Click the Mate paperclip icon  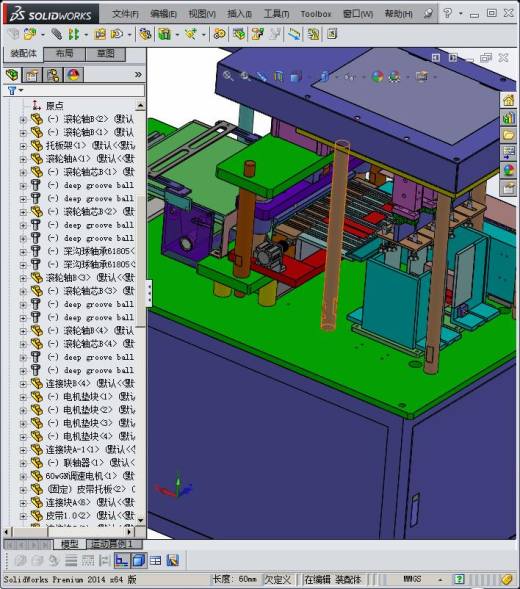pos(57,35)
